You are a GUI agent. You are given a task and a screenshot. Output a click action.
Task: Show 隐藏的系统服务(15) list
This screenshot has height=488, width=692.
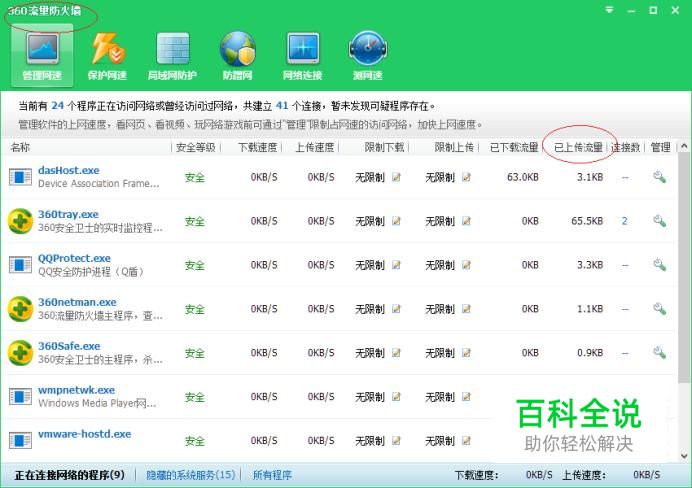[x=191, y=475]
